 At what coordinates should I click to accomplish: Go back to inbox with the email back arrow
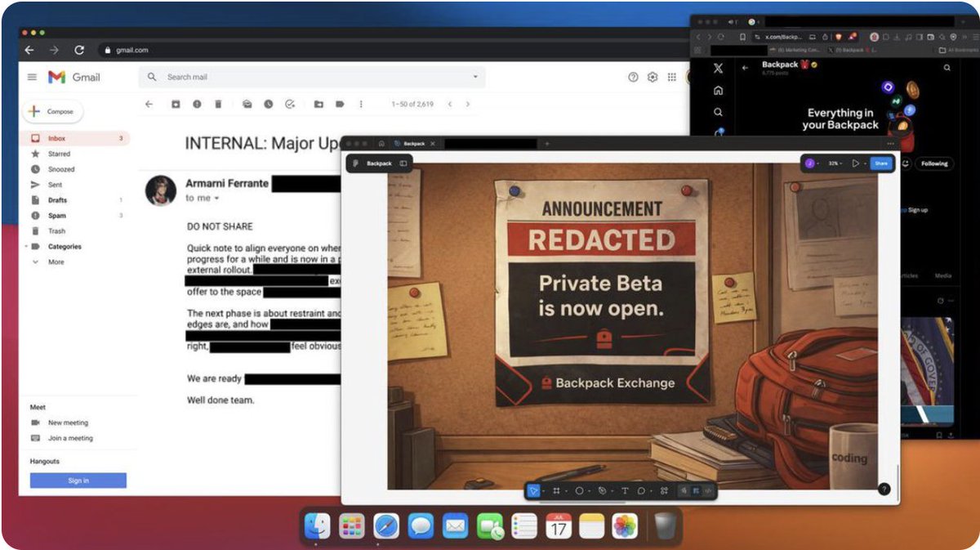(x=149, y=104)
